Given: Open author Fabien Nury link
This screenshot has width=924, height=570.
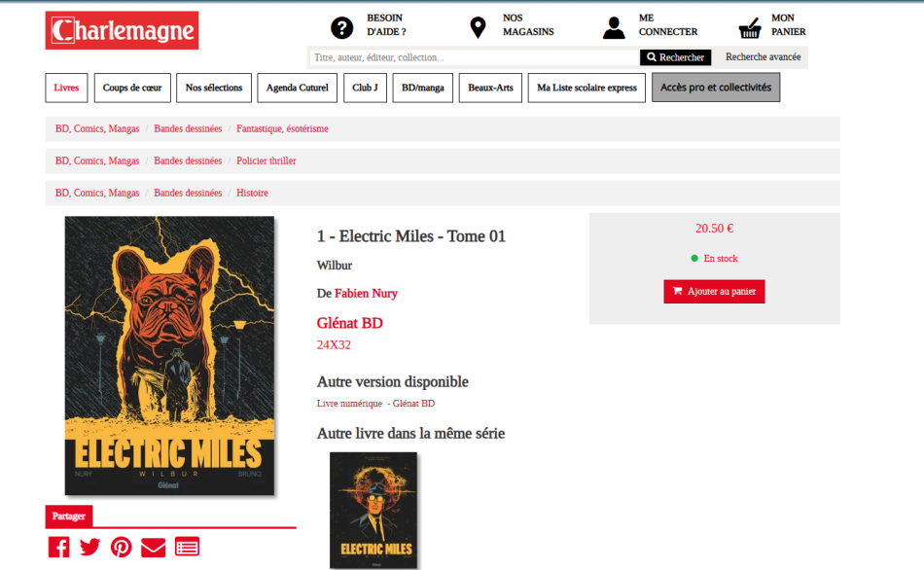Looking at the screenshot, I should [366, 294].
